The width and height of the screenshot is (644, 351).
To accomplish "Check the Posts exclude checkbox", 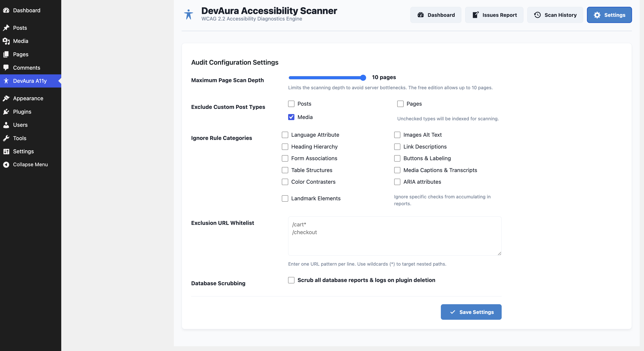I will (291, 104).
